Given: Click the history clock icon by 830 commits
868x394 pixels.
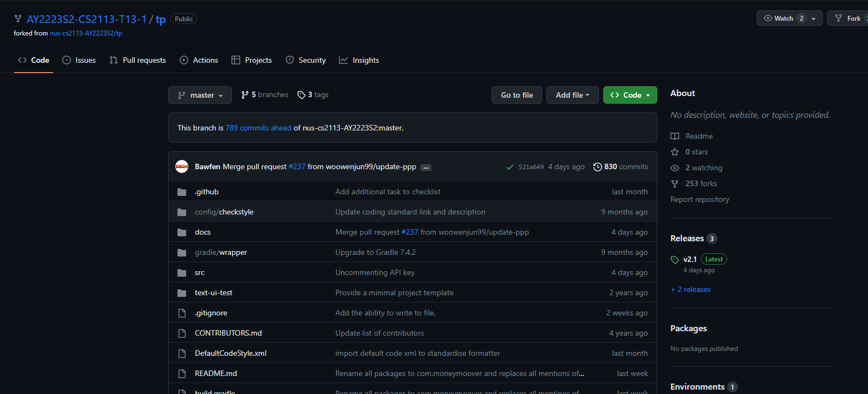Looking at the screenshot, I should click(598, 167).
